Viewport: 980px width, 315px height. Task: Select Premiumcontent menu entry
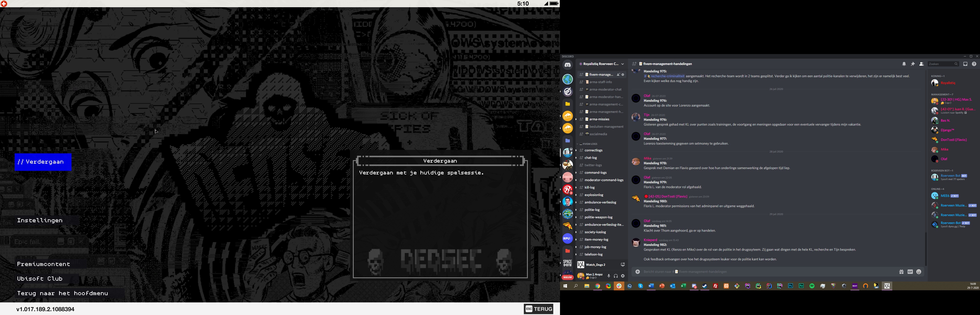(x=43, y=264)
